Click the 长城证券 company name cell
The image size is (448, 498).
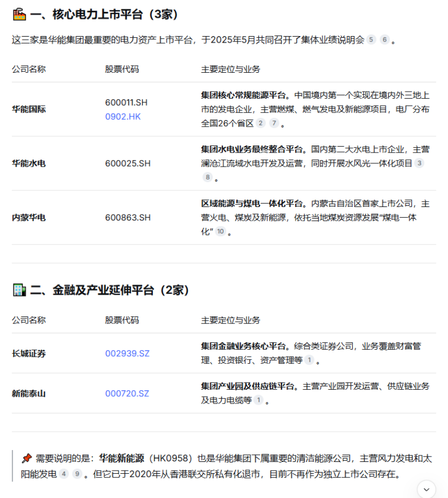(x=29, y=354)
